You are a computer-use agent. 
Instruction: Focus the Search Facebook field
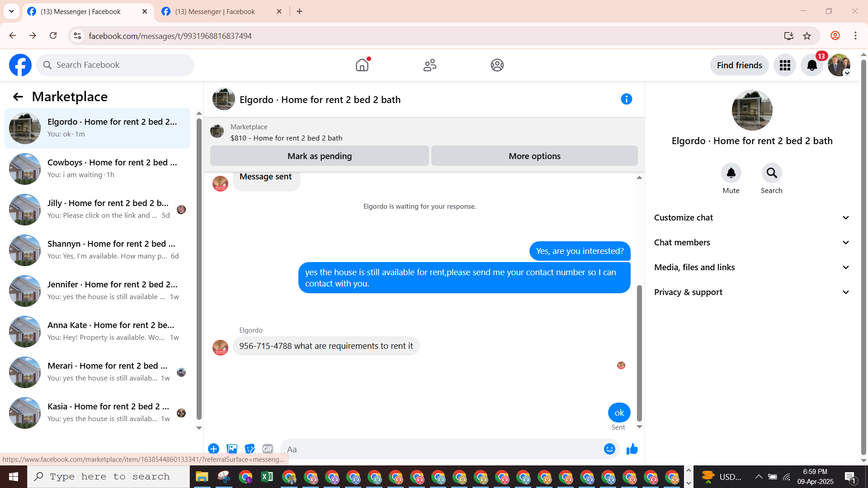click(115, 65)
